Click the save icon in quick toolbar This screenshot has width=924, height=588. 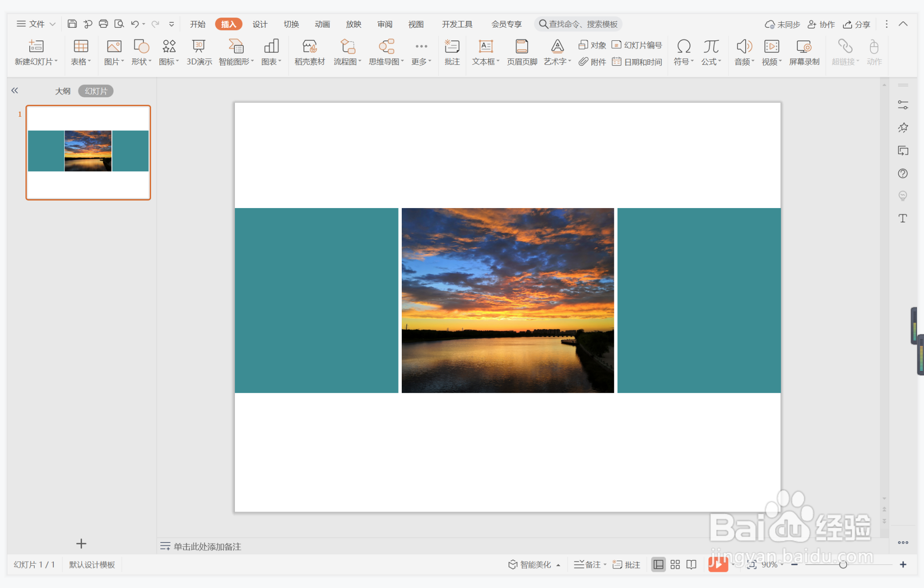[72, 24]
